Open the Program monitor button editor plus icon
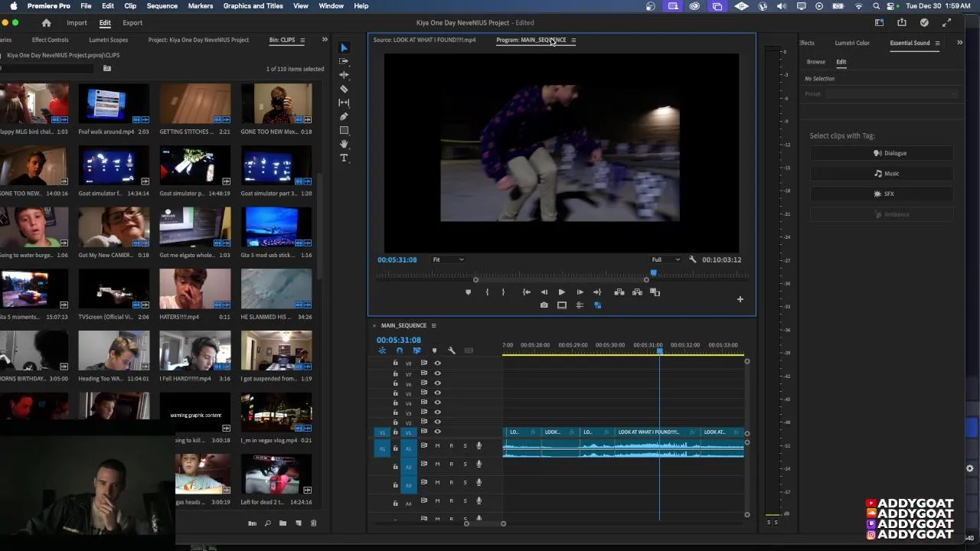The image size is (980, 551). [740, 299]
